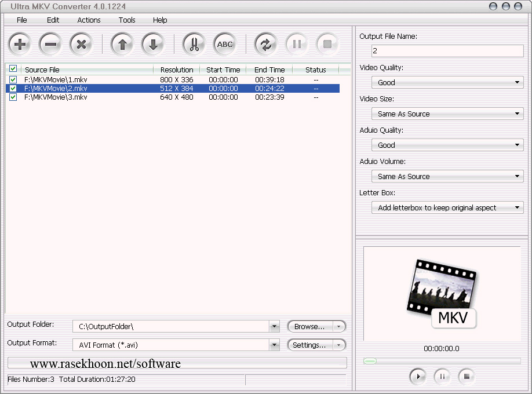Move selected file down with arrow icon

coord(153,44)
